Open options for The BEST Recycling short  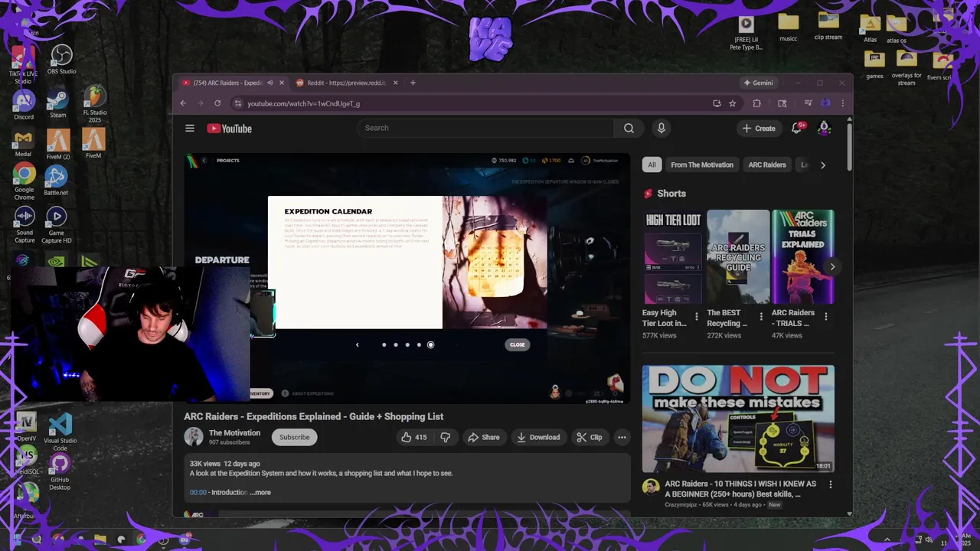click(761, 316)
